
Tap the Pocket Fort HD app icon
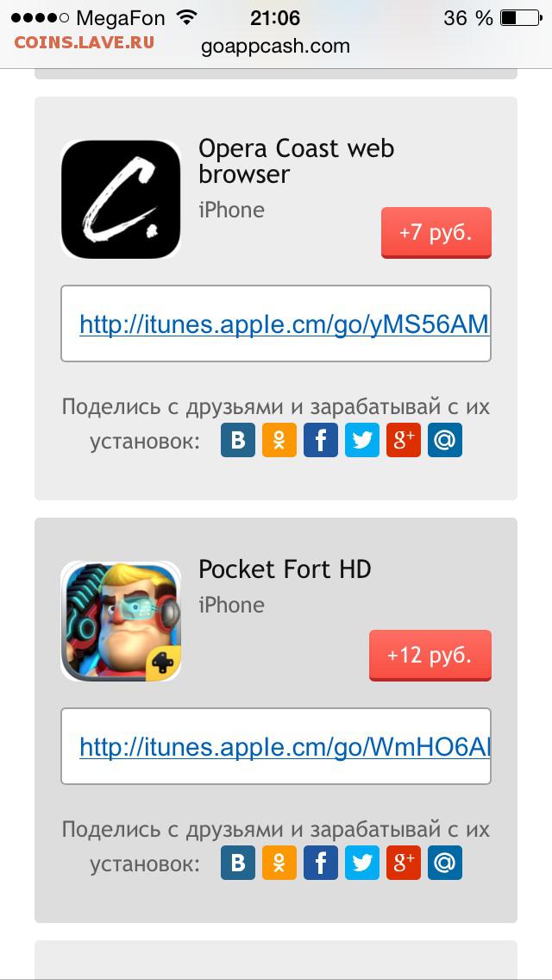pyautogui.click(x=121, y=621)
